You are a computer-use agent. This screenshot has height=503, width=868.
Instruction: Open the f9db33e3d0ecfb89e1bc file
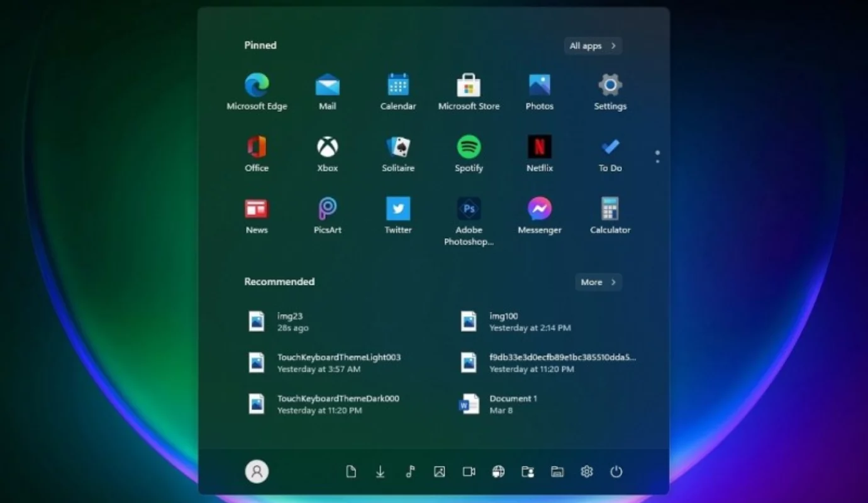pos(547,363)
